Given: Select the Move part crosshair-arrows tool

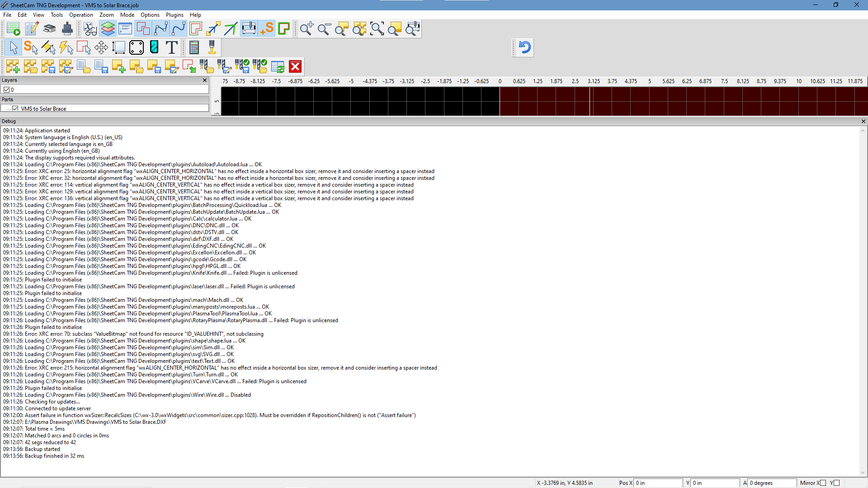Looking at the screenshot, I should click(x=101, y=47).
